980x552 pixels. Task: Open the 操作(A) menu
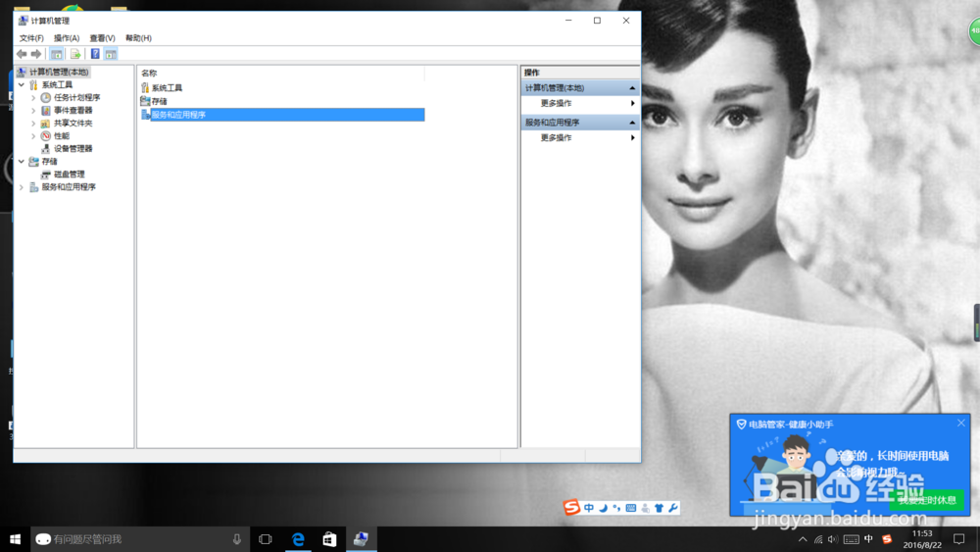[67, 38]
